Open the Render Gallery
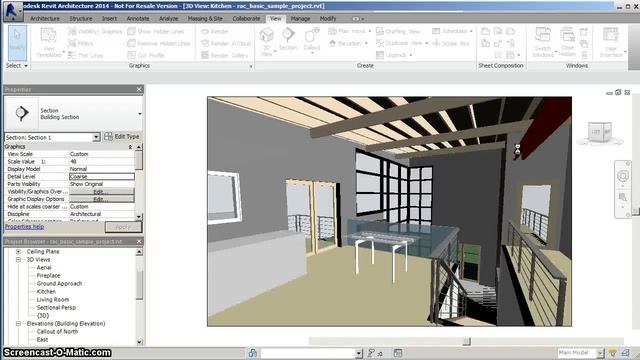The image size is (640, 360). (224, 55)
